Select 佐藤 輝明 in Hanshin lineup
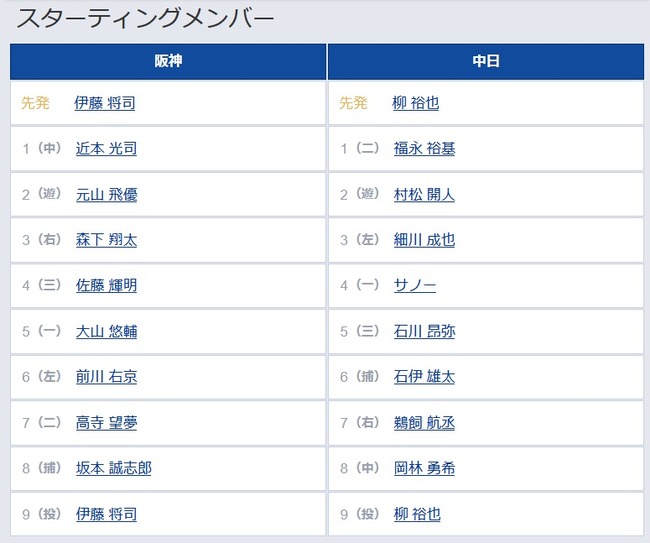The height and width of the screenshot is (543, 650). point(106,285)
